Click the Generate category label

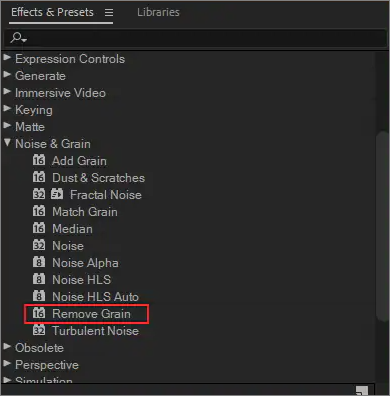[40, 76]
